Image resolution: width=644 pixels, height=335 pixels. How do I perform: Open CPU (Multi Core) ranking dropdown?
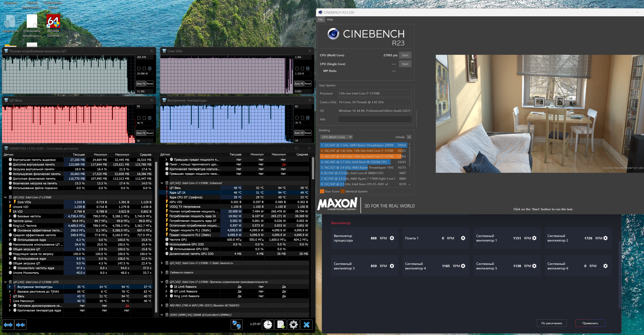(337, 137)
